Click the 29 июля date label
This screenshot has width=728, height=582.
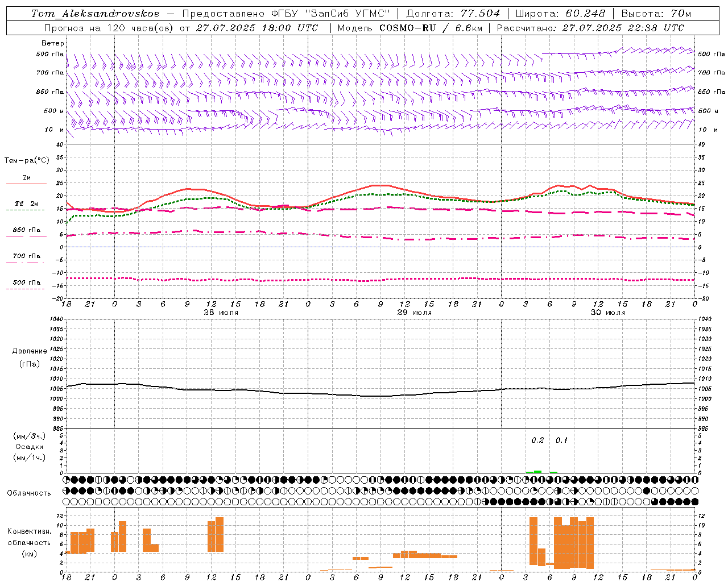point(415,313)
